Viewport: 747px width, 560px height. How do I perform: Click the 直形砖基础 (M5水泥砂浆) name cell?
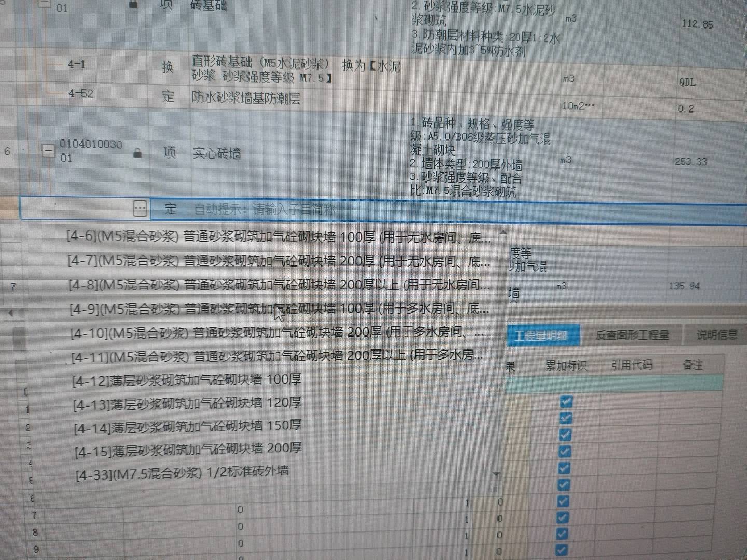[x=296, y=70]
